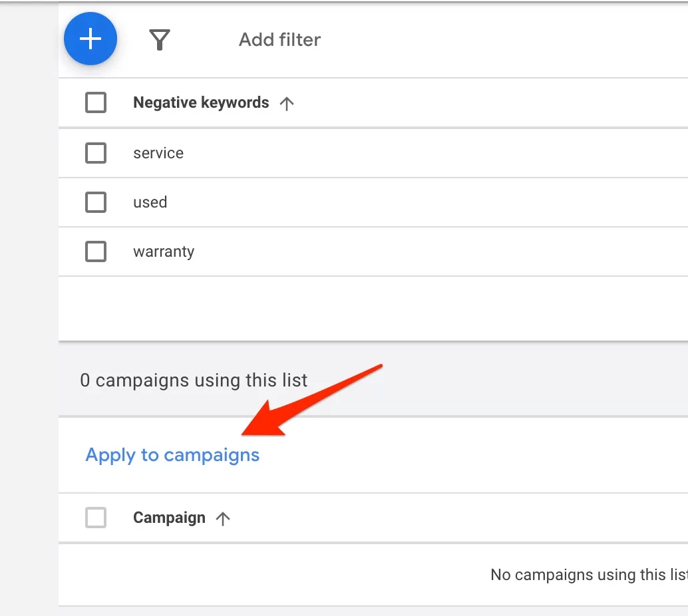This screenshot has width=688, height=616.
Task: Click the Add filter field
Action: tap(279, 40)
